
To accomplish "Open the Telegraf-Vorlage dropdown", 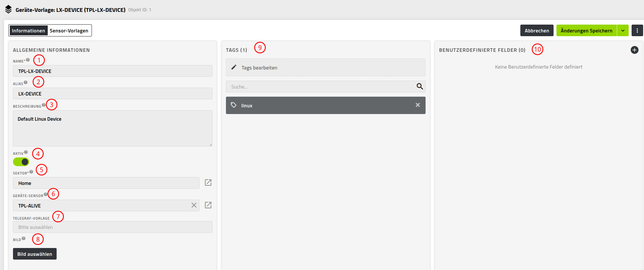I will coord(113,227).
